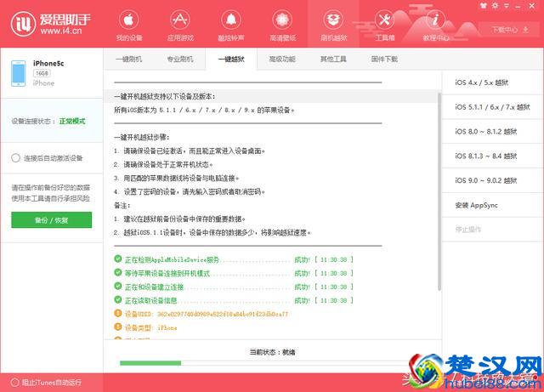Screen dimensions: 544x392
Task: Click 安装 AppSync button
Action: [x=493, y=205]
